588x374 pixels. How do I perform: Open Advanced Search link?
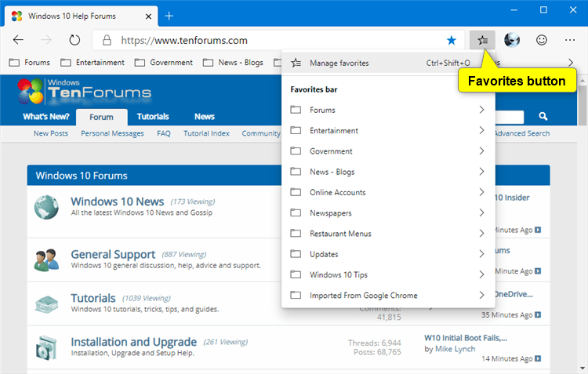[x=522, y=133]
